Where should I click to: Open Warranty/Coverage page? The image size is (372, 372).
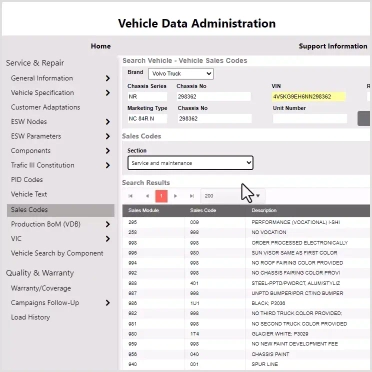point(41,288)
